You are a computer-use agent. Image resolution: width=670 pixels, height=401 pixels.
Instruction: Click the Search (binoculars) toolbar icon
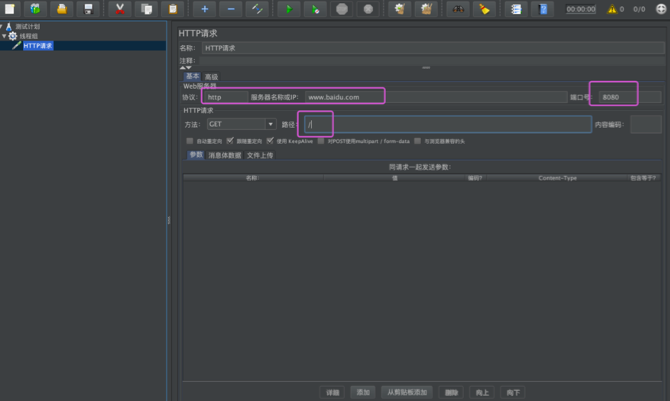[x=457, y=9]
